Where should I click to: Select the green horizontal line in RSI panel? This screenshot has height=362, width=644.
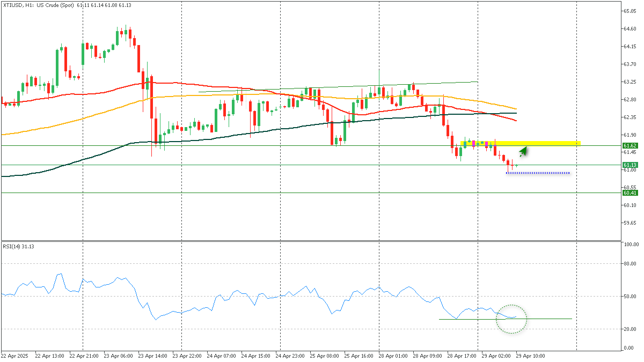(547, 319)
